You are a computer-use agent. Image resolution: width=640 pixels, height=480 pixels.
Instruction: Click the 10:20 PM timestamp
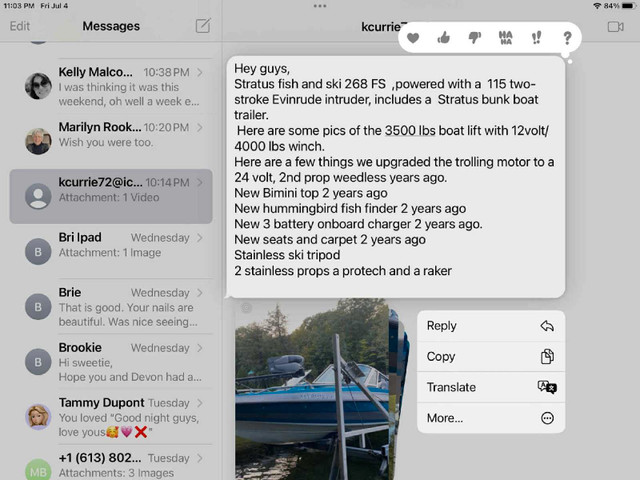tap(166, 127)
